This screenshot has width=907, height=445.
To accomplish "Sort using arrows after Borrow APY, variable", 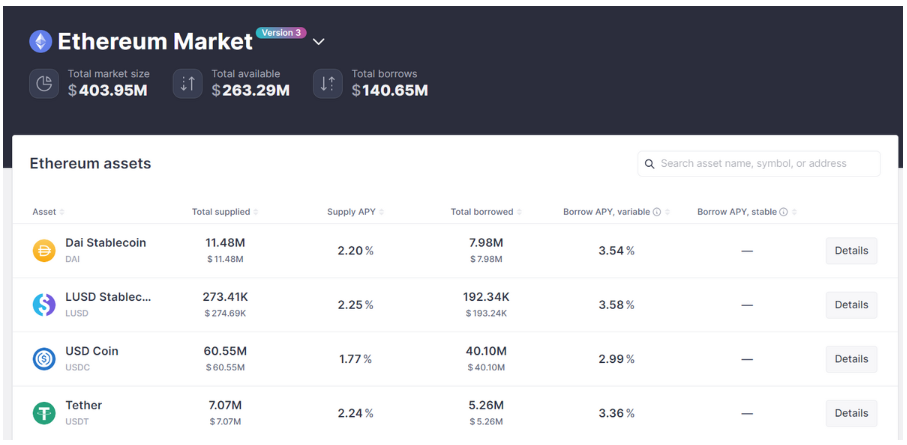I will [x=667, y=212].
